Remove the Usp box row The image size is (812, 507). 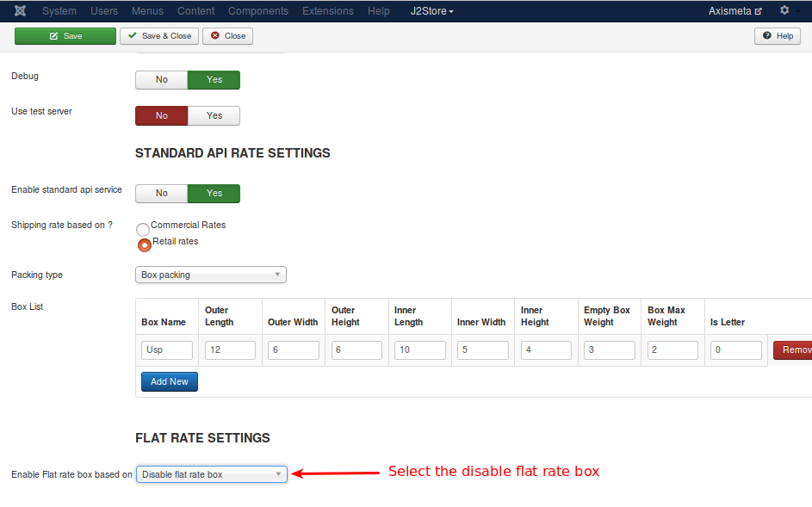click(x=792, y=350)
